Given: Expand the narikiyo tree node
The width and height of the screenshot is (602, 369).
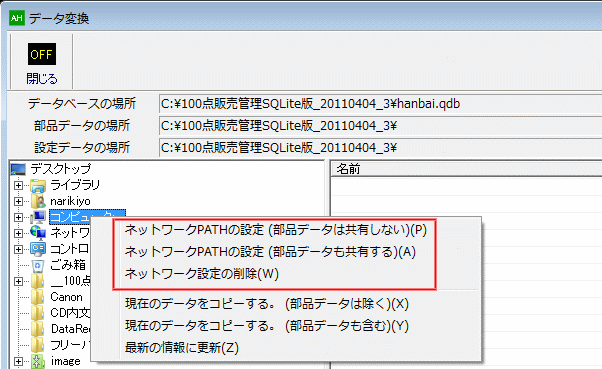Looking at the screenshot, I should tap(18, 201).
